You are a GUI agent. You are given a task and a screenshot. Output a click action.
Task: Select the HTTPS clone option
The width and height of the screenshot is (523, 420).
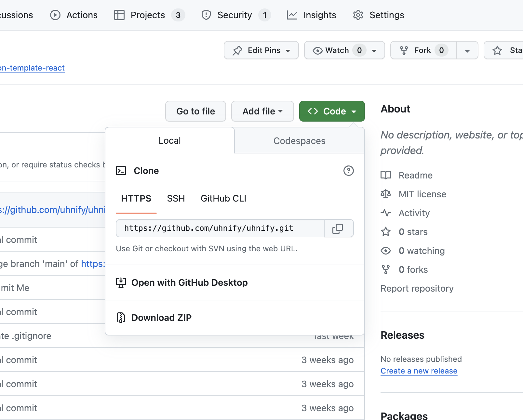136,198
